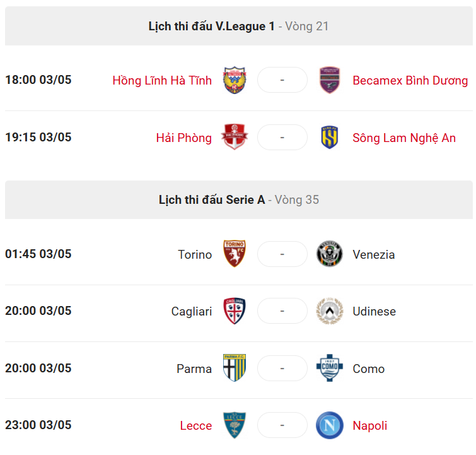Open the Napoli team page link
Image resolution: width=476 pixels, height=455 pixels.
[x=369, y=425]
